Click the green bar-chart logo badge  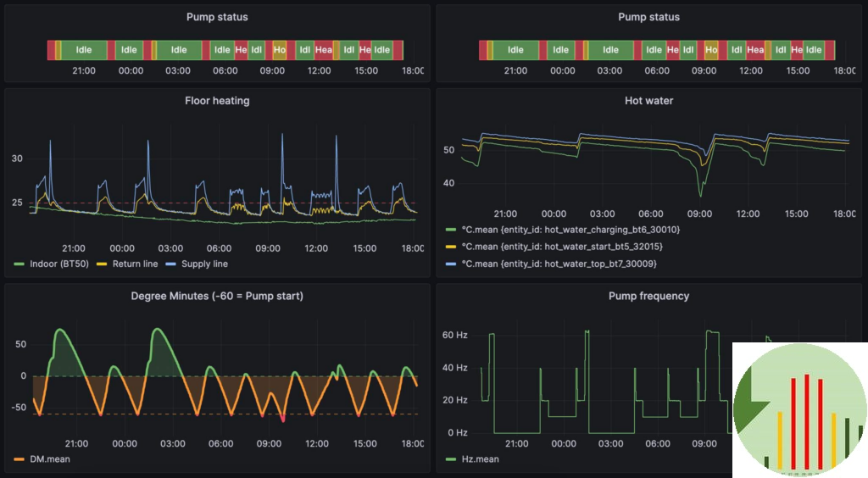point(798,410)
